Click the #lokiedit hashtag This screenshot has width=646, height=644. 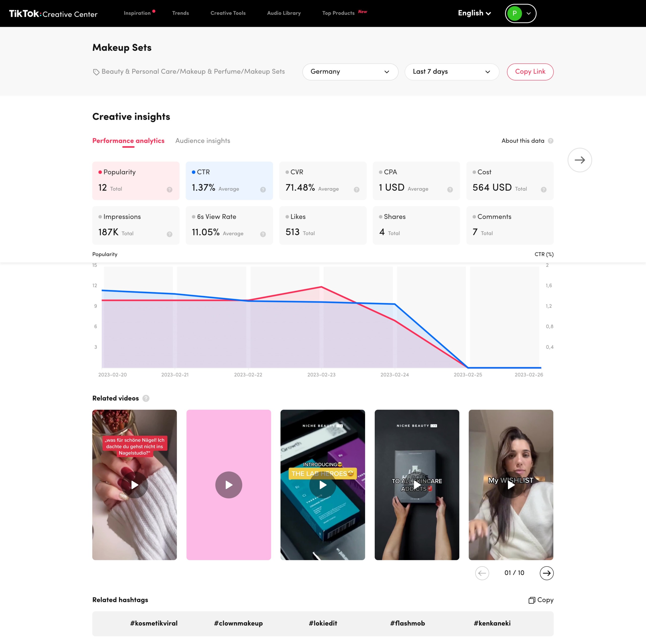[323, 623]
